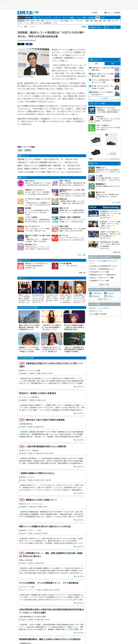Click the AKB48 sub-navigation link
Viewport: 138px width, 644px height.
click(33, 21)
